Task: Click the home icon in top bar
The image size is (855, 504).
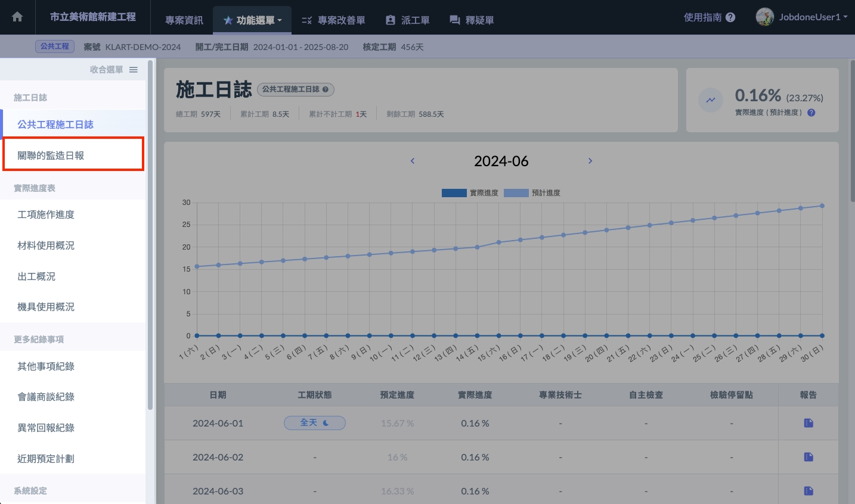Action: (17, 17)
